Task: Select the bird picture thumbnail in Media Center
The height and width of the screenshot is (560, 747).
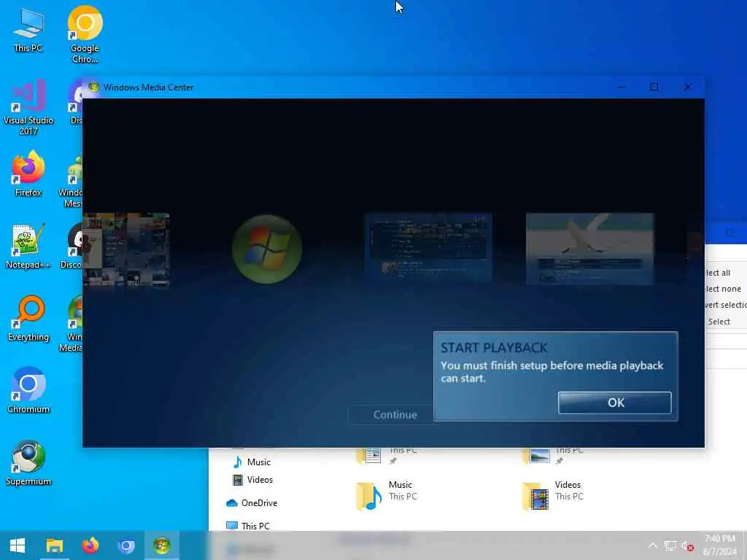Action: point(589,249)
